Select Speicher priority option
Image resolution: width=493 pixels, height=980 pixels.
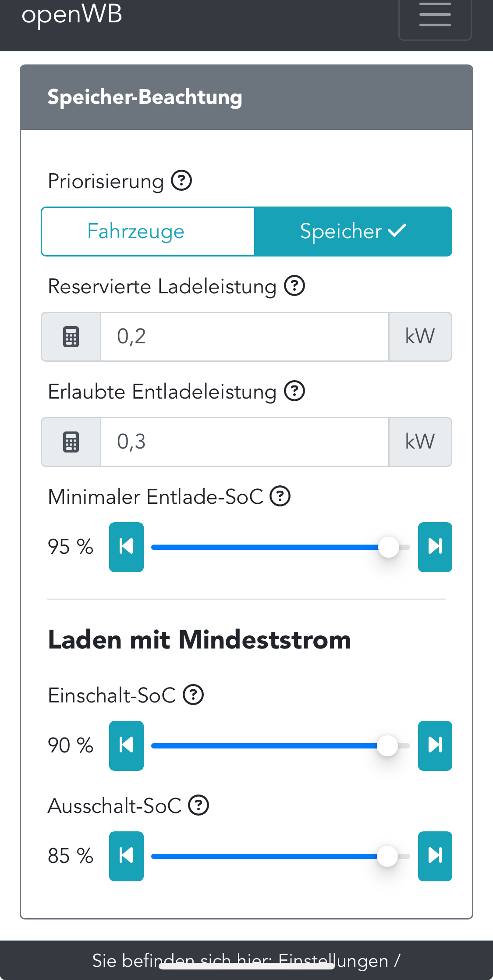[353, 232]
